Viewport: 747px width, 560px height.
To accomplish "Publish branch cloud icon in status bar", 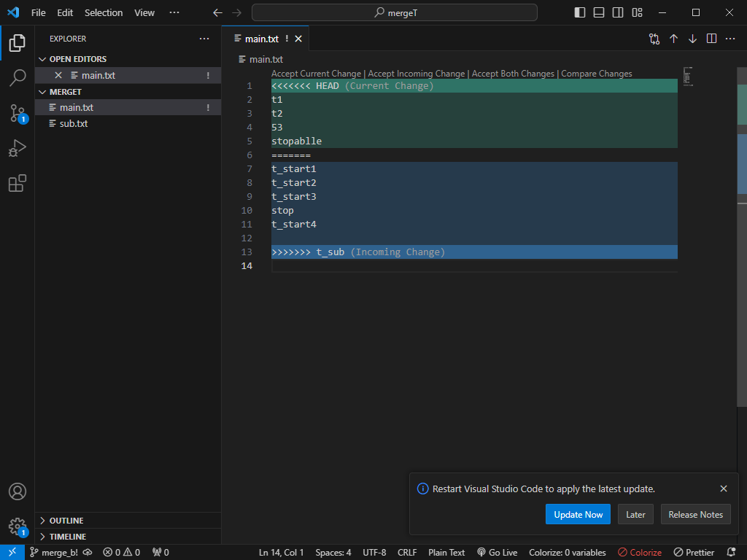I will (88, 553).
